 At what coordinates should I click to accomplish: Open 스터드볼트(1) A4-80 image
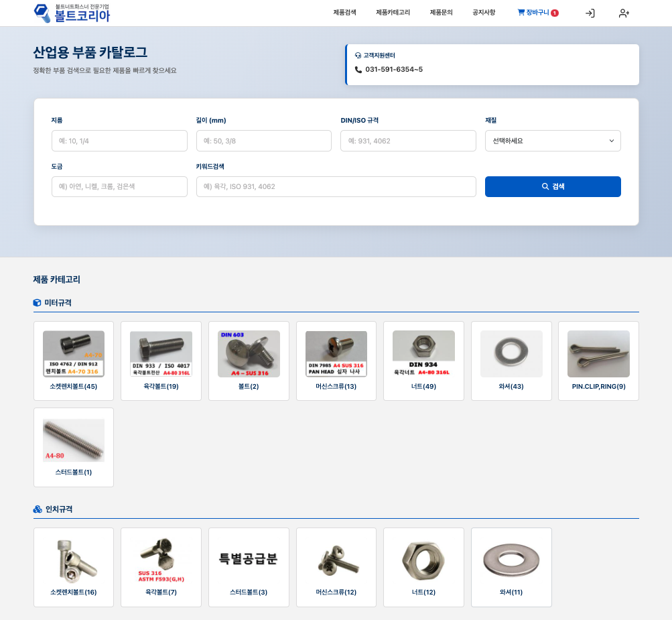tap(74, 440)
